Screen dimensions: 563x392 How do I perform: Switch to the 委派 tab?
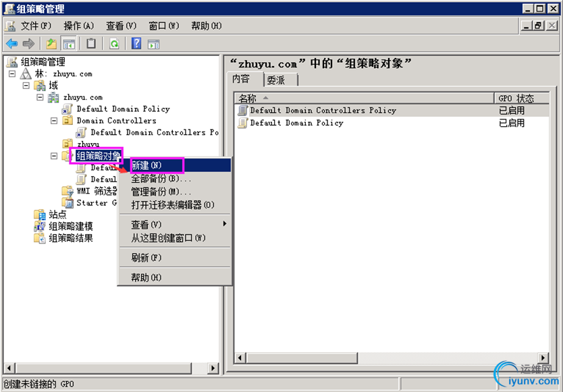280,80
